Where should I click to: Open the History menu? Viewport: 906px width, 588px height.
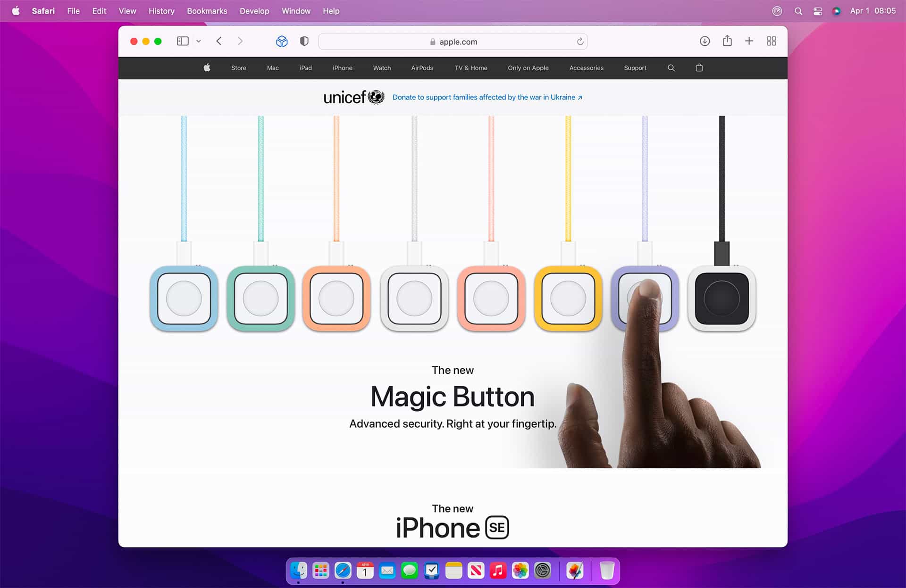(161, 11)
